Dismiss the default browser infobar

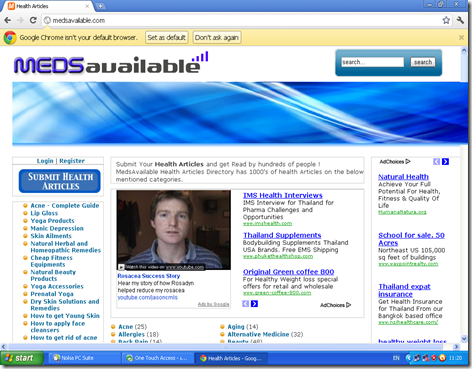[x=461, y=37]
